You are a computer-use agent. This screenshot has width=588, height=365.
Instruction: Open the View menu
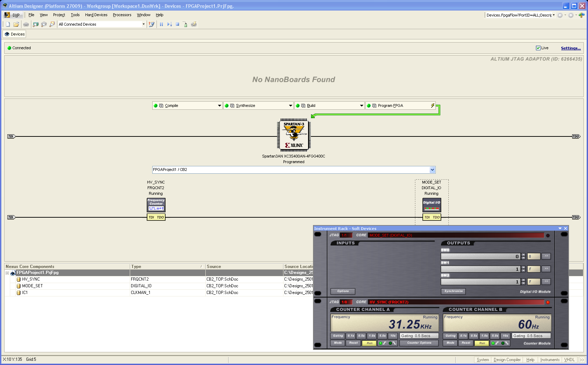point(44,15)
